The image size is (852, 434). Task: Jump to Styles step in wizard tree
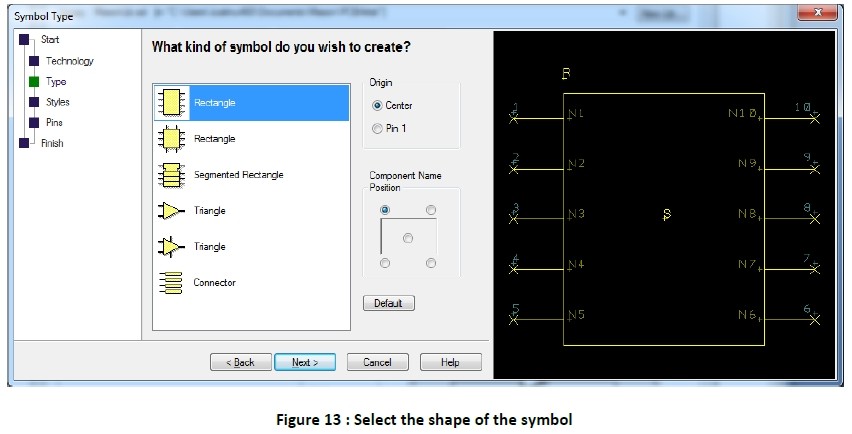pos(58,102)
